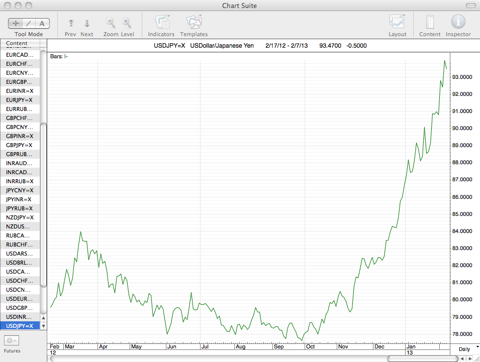
Task: Choose USDINR symbol from the list
Action: click(20, 317)
